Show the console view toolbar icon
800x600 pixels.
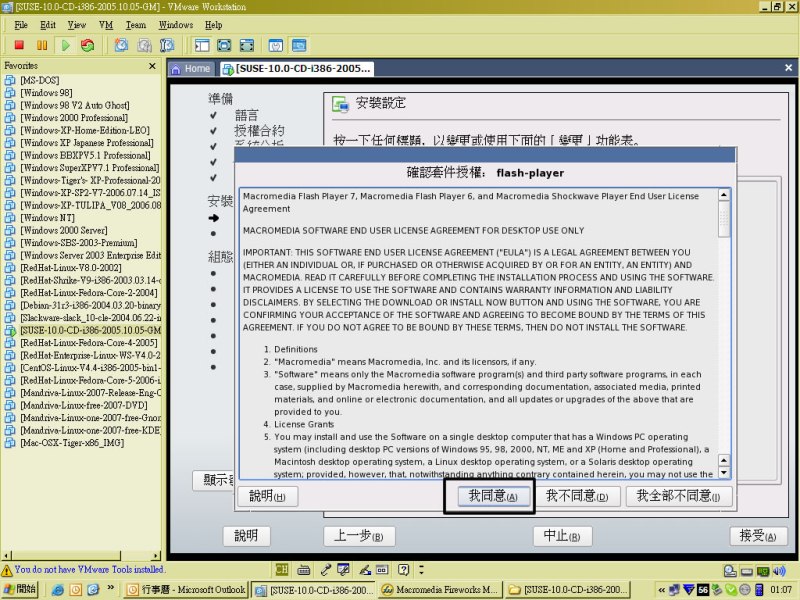point(299,45)
